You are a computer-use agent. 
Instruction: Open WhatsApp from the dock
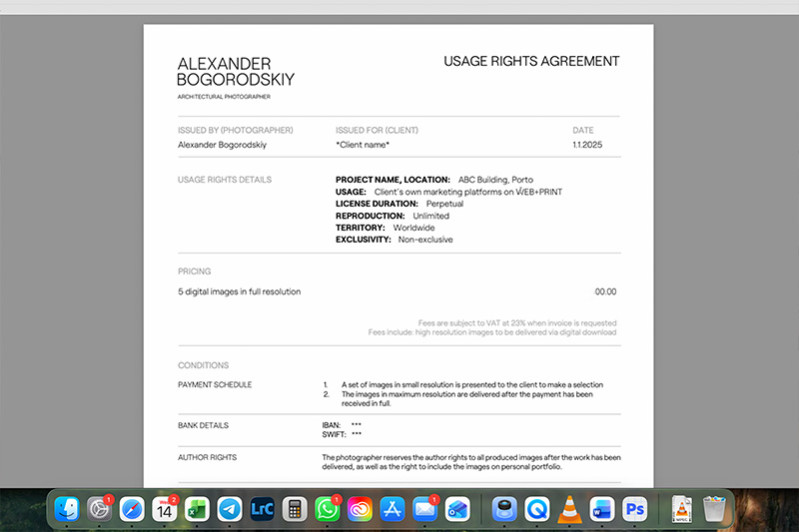tap(328, 510)
